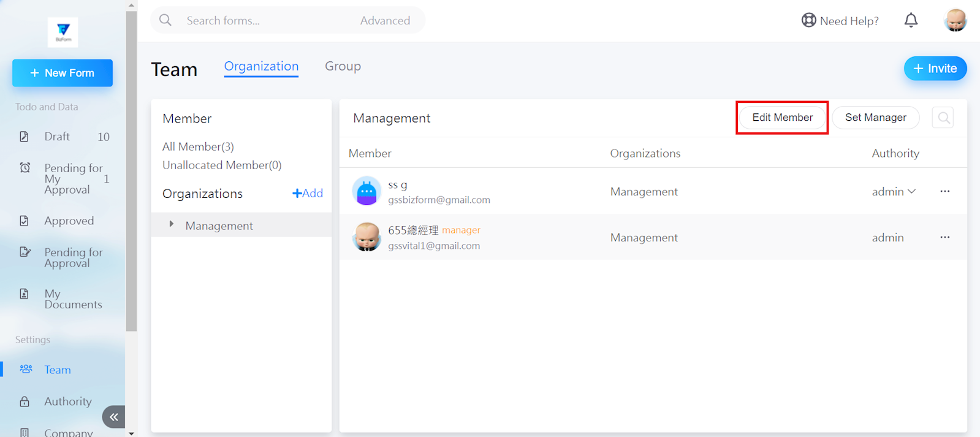Select the Organization tab
980x437 pixels.
coord(261,66)
